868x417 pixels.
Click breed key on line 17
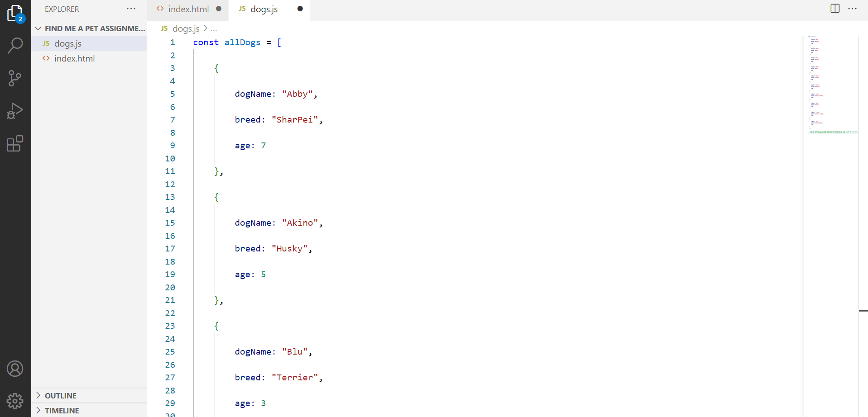[x=248, y=249]
